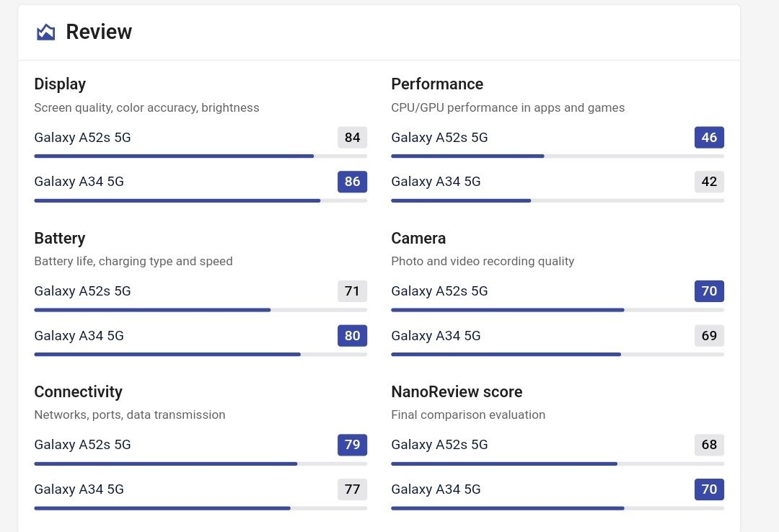Click Galaxy A34 5G NanoReview score 70
The width and height of the screenshot is (779, 532).
709,489
